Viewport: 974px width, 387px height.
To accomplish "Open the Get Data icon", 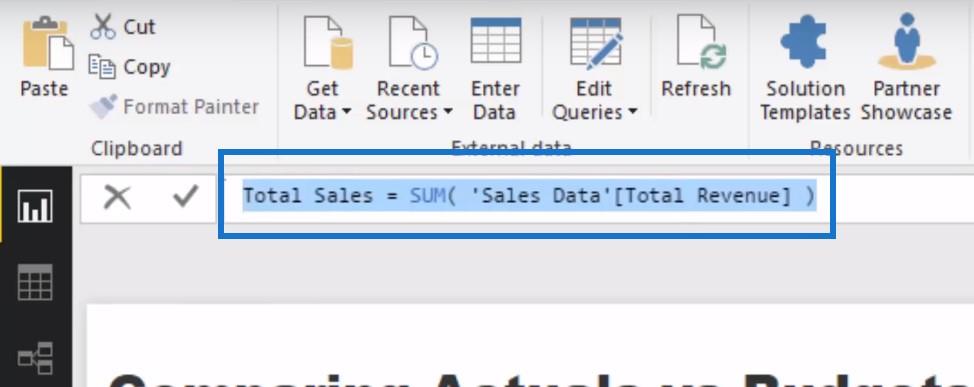I will click(x=328, y=42).
